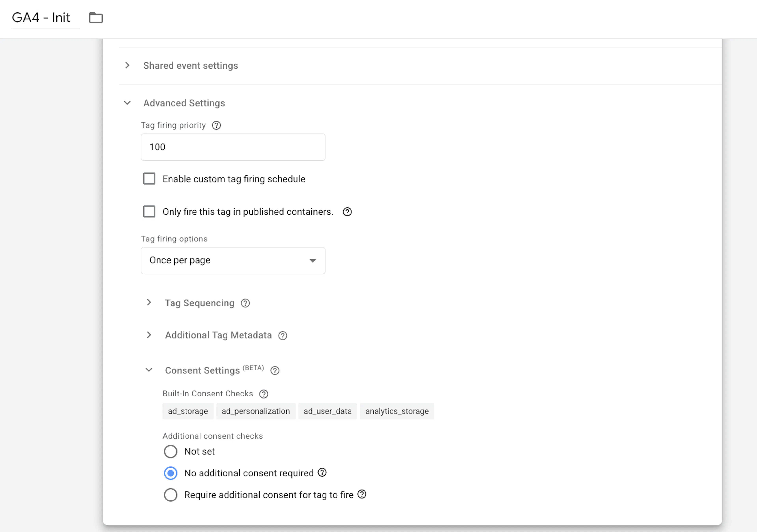Select No additional consent required
This screenshot has width=757, height=532.
(171, 473)
